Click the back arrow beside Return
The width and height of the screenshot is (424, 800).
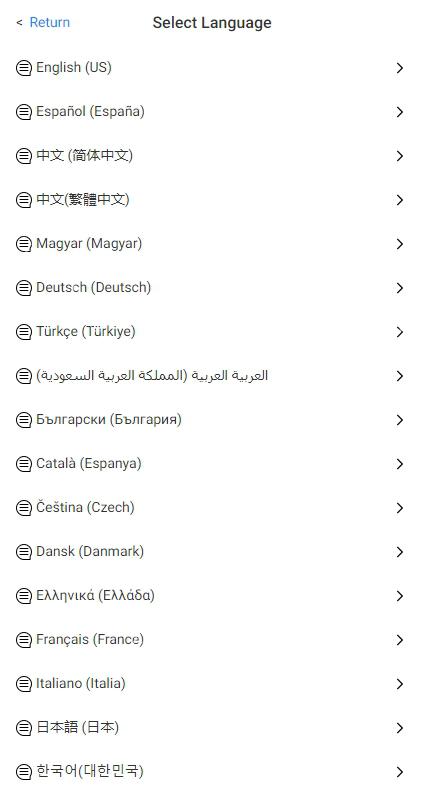click(x=19, y=22)
